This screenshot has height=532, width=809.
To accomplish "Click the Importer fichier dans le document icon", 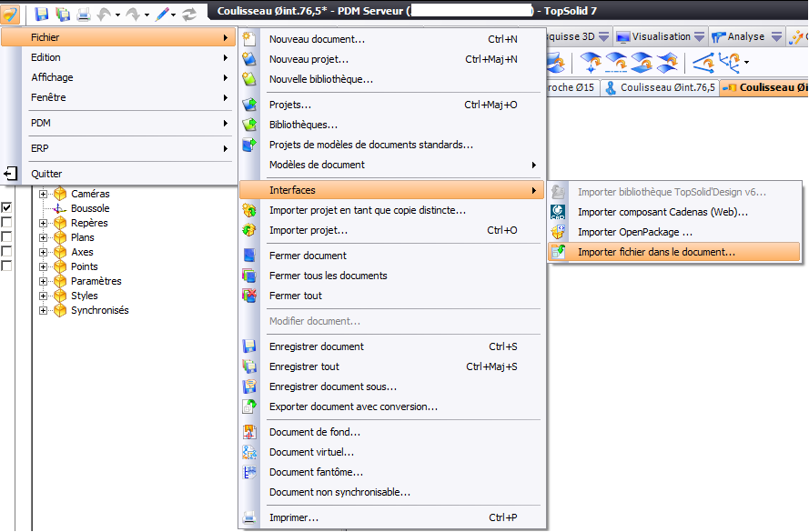I will coord(558,252).
